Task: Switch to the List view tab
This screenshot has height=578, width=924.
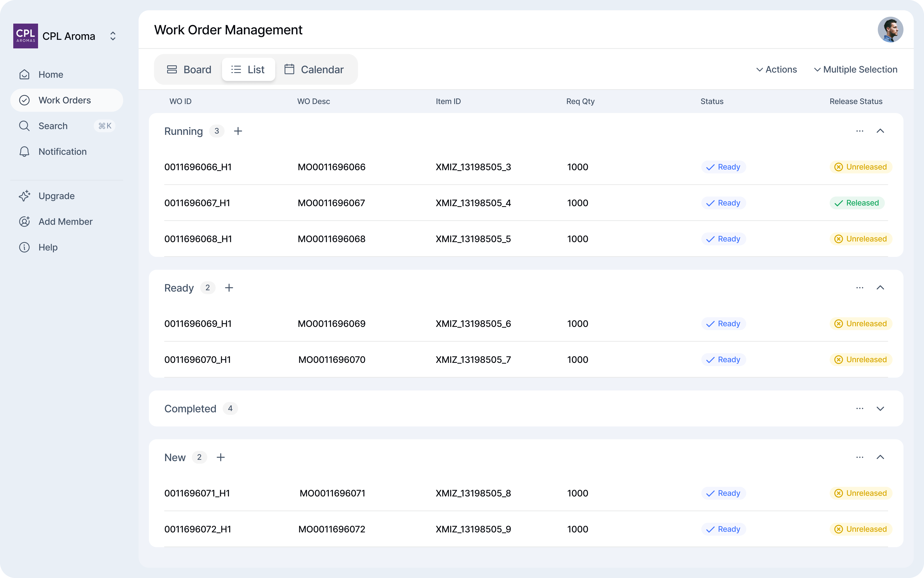Action: [248, 70]
